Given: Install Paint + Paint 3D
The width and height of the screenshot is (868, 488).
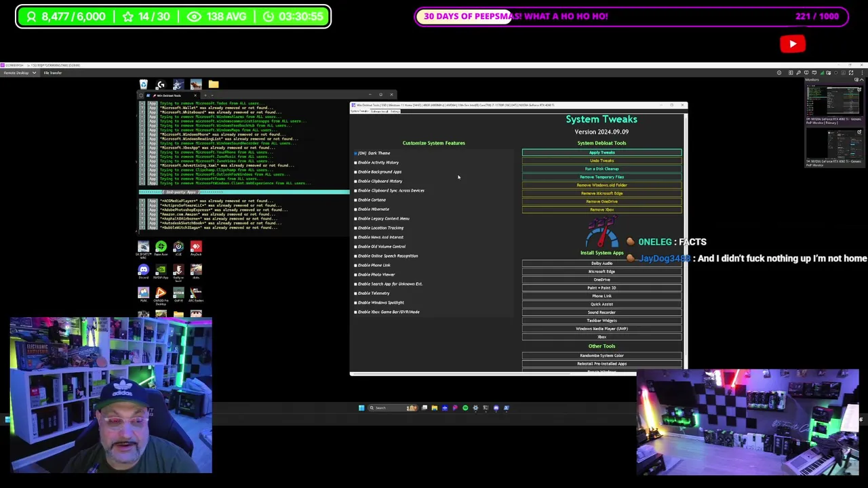Looking at the screenshot, I should 601,287.
